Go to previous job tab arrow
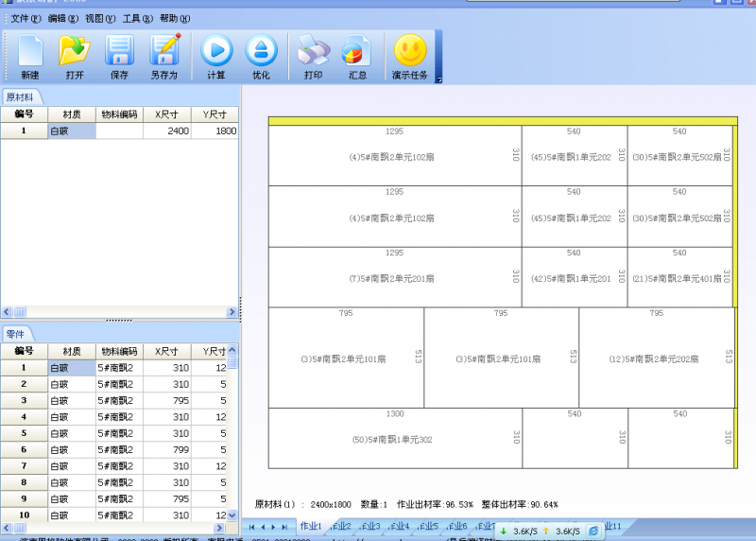 pyautogui.click(x=263, y=527)
